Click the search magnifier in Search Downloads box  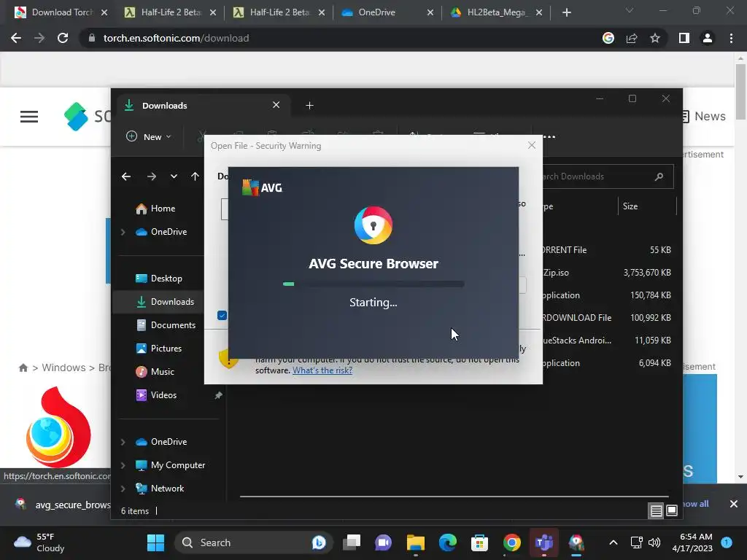pyautogui.click(x=659, y=176)
